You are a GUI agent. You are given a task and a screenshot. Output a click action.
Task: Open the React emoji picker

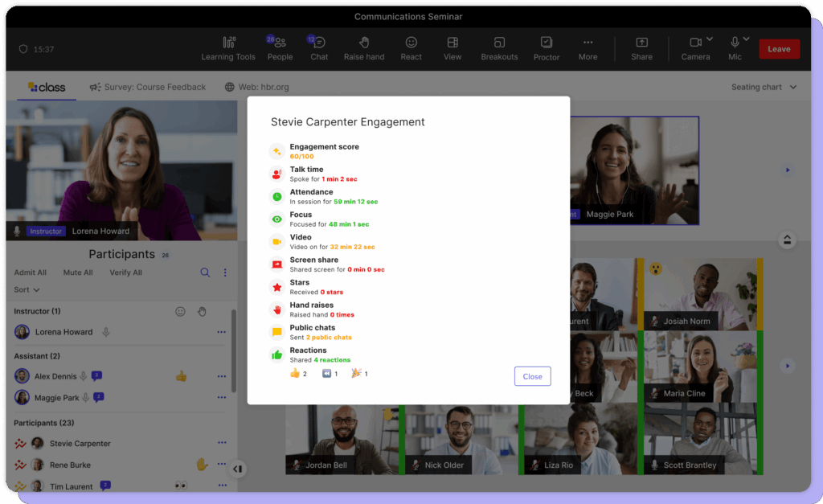(411, 48)
